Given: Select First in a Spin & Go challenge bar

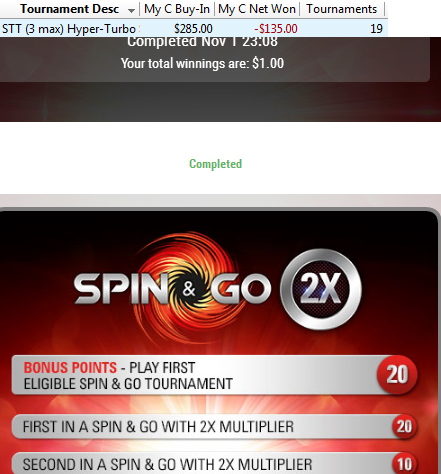Looking at the screenshot, I should pos(214,427).
